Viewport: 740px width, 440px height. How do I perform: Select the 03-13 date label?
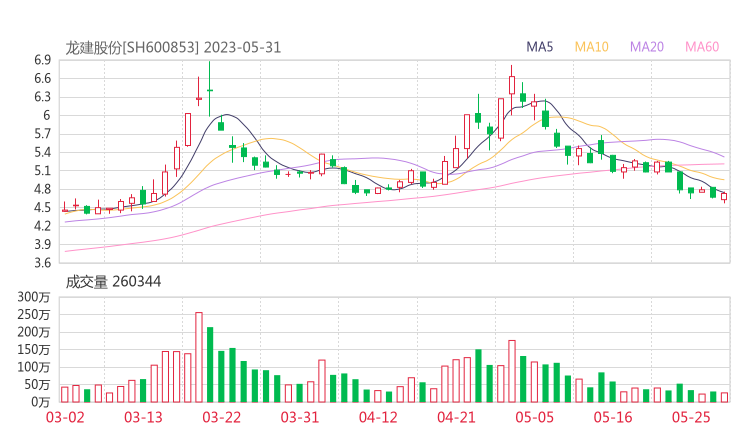(143, 416)
